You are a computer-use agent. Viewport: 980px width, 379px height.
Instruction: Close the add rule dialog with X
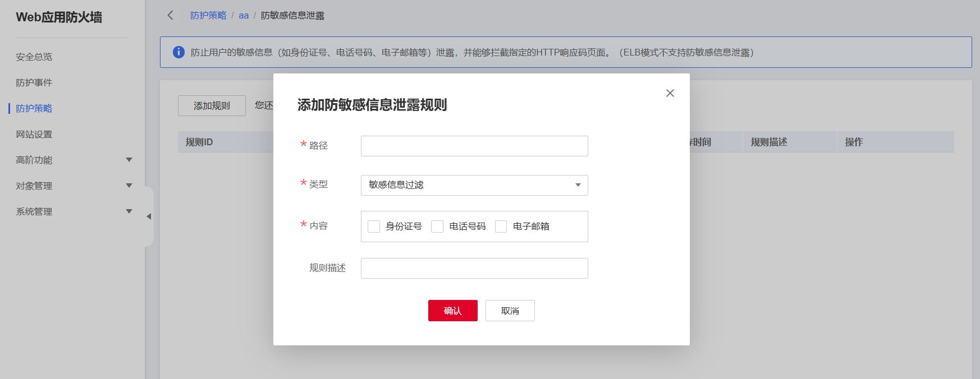[x=670, y=93]
